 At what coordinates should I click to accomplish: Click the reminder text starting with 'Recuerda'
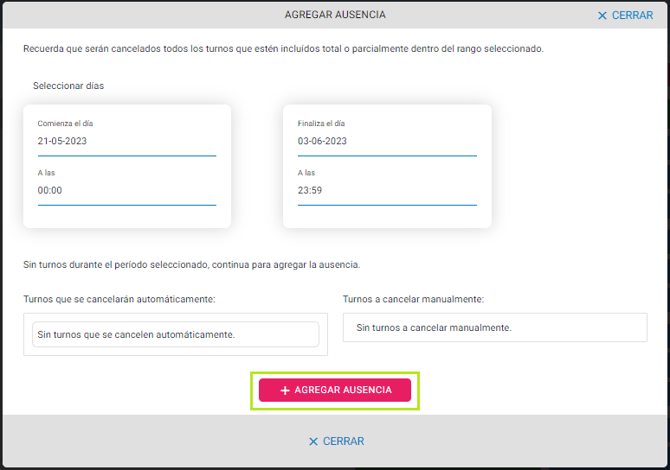pyautogui.click(x=283, y=48)
